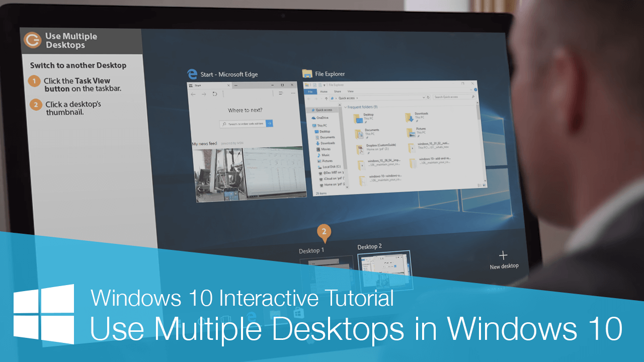The height and width of the screenshot is (362, 644).
Task: Collapse the Frequent folders section
Action: click(346, 107)
